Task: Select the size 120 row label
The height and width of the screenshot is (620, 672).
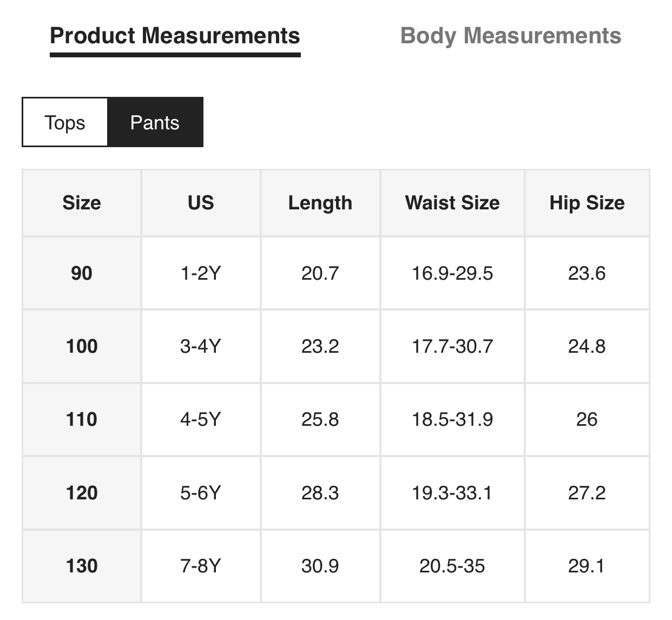Action: coord(82,493)
